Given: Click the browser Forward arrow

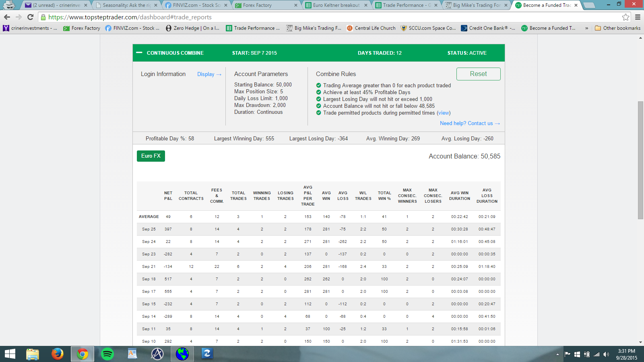Looking at the screenshot, I should point(19,17).
